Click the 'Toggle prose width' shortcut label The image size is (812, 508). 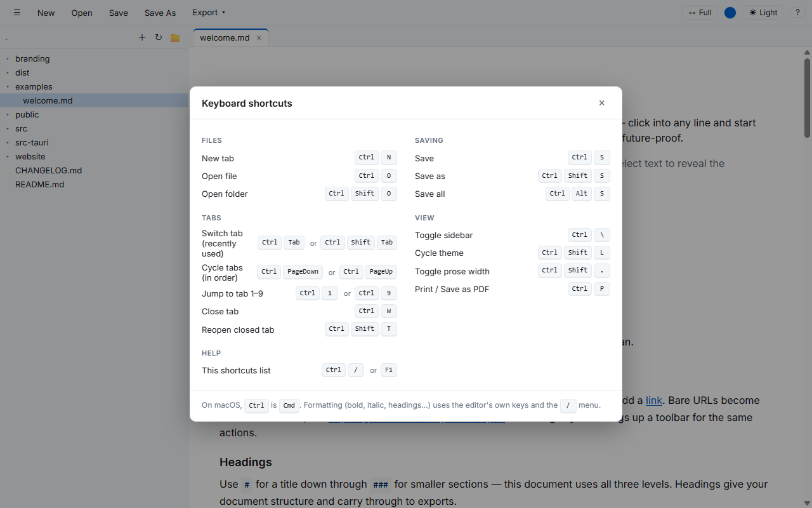coord(452,271)
